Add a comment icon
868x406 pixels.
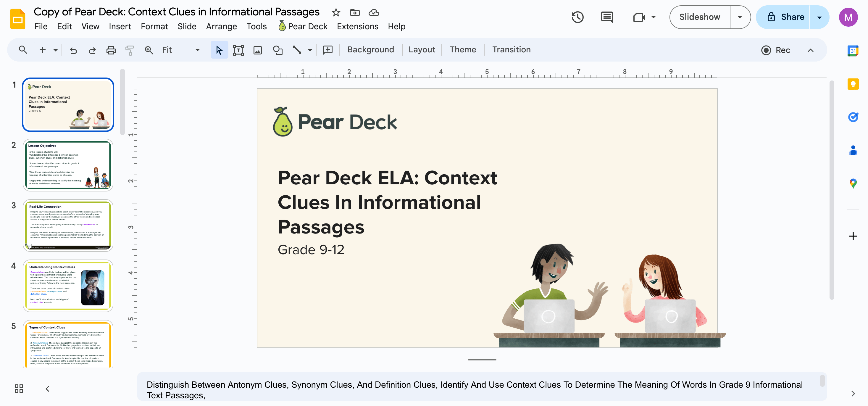(327, 50)
